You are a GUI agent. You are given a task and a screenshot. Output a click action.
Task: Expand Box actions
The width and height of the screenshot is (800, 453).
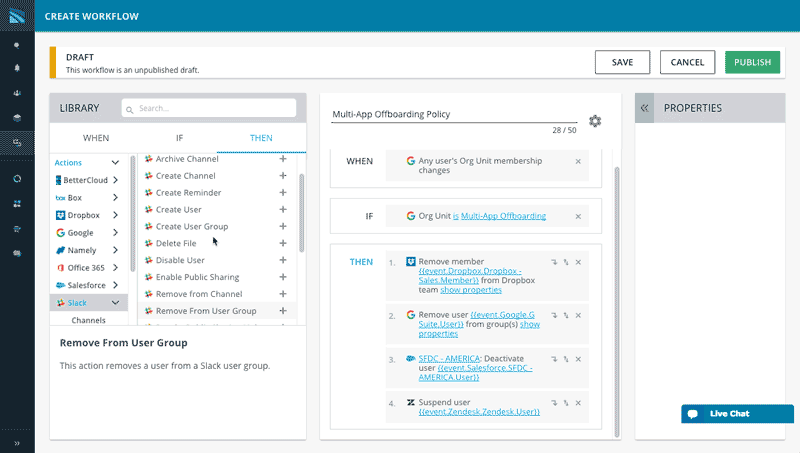point(115,197)
